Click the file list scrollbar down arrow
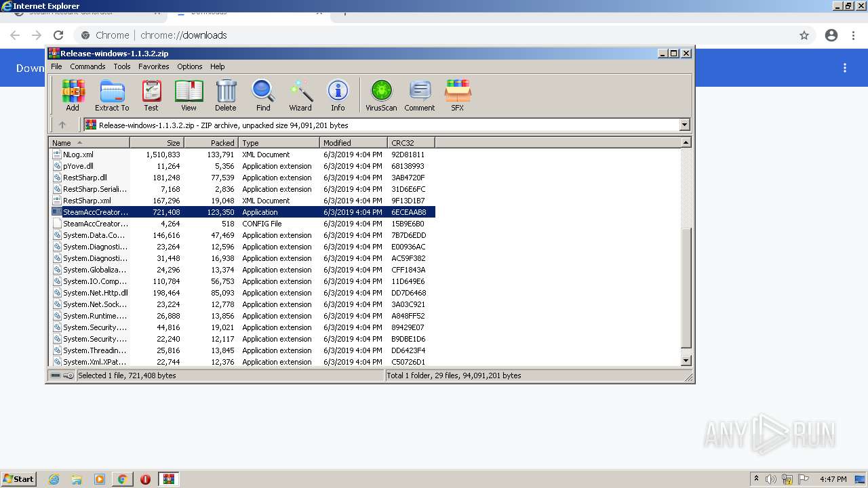This screenshot has height=488, width=868. click(x=686, y=361)
